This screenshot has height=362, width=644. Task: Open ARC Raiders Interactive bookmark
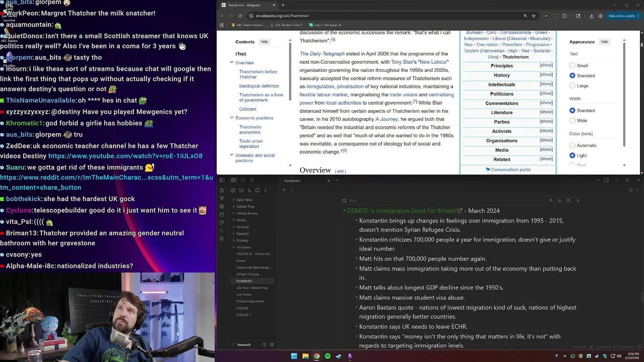(x=248, y=25)
